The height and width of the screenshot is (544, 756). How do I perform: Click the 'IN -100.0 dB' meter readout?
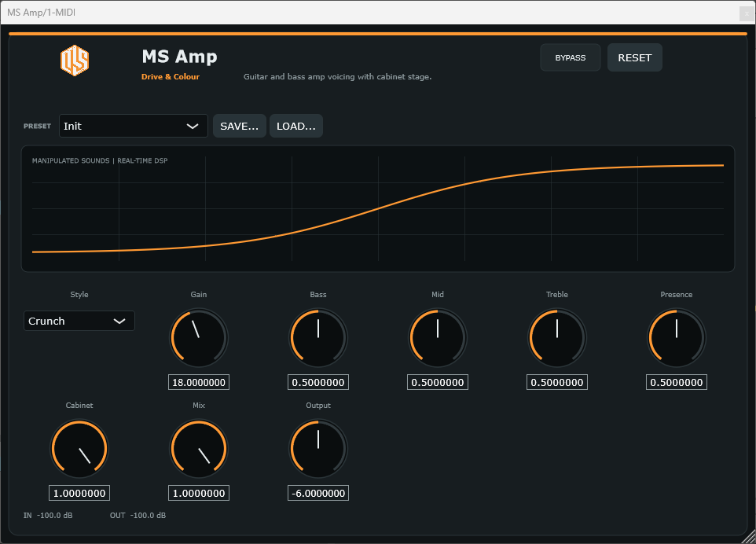pyautogui.click(x=48, y=515)
